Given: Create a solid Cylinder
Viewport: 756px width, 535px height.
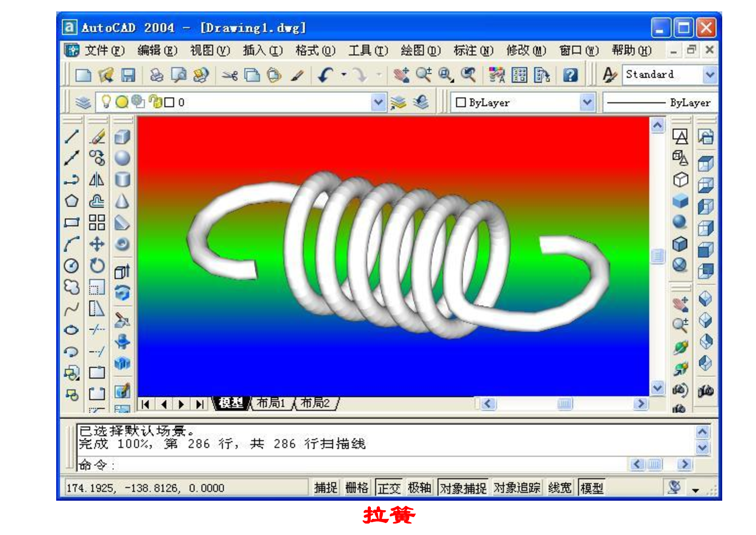Looking at the screenshot, I should click(122, 180).
